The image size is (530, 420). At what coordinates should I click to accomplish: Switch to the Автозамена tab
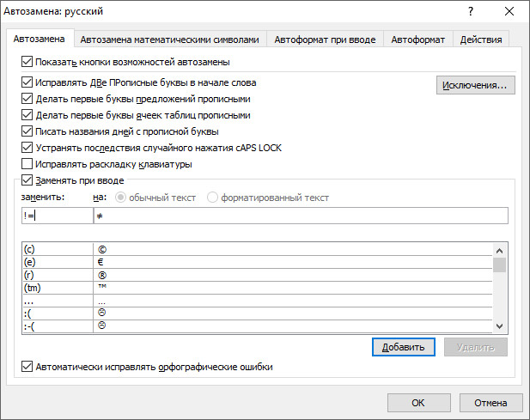tap(40, 39)
